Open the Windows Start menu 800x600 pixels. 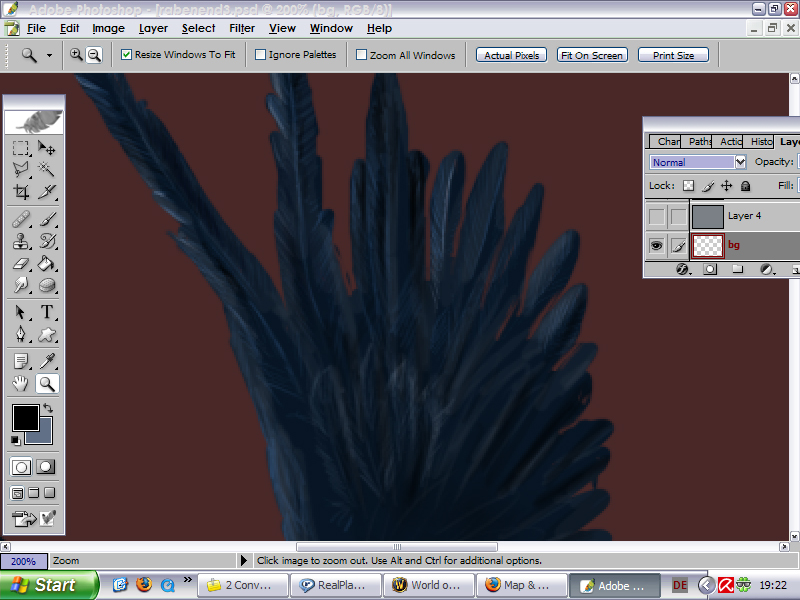pos(49,585)
